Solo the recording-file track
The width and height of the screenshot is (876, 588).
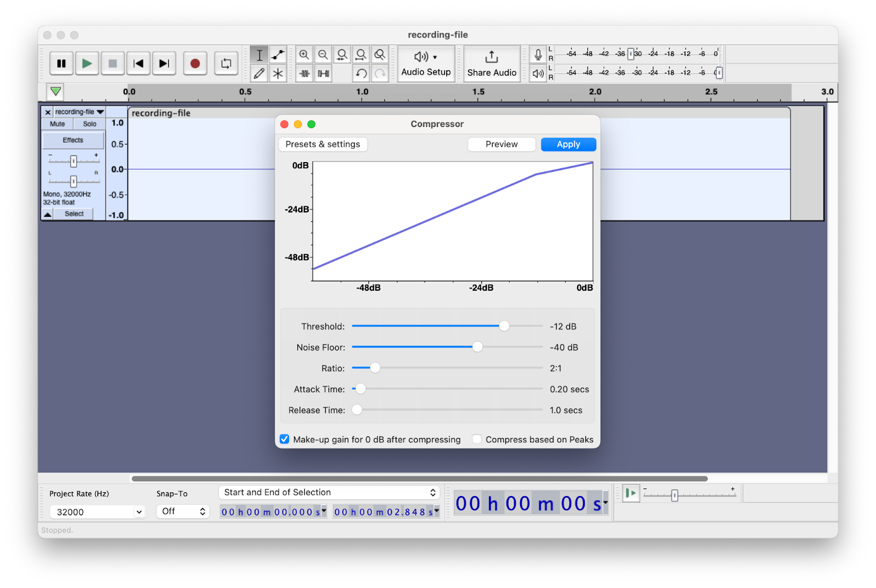click(89, 124)
